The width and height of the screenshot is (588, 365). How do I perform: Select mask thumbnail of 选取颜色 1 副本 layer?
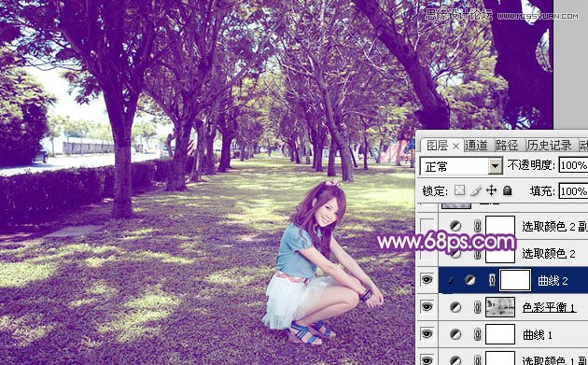(x=500, y=358)
